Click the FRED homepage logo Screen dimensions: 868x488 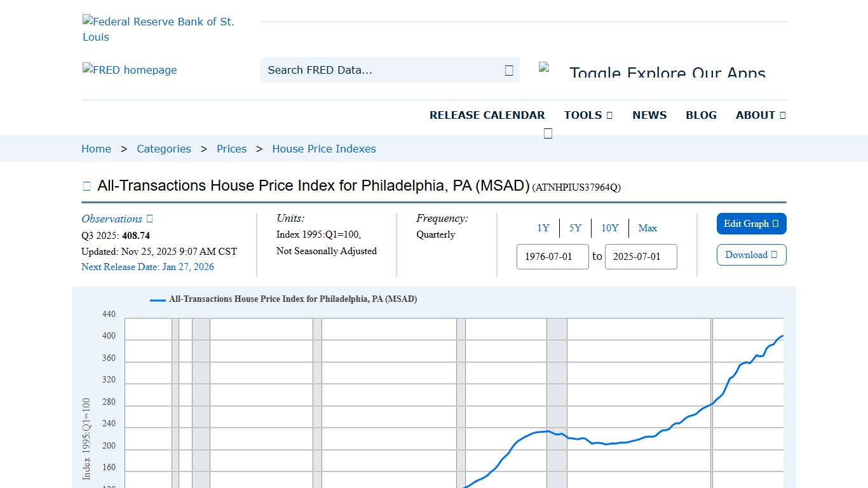click(x=129, y=70)
